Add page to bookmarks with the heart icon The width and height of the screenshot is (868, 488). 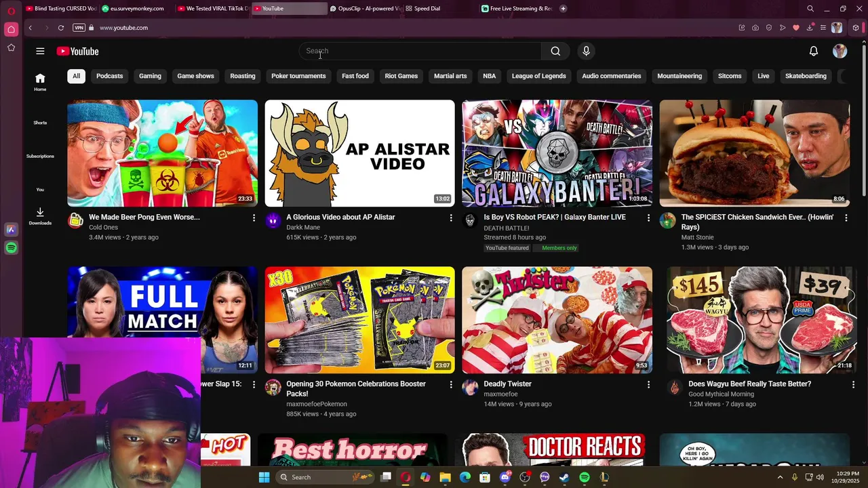(796, 28)
